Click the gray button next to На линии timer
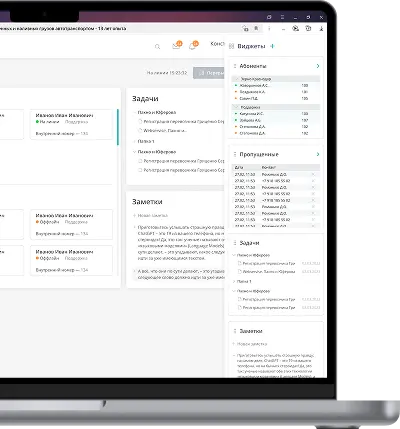 [209, 73]
